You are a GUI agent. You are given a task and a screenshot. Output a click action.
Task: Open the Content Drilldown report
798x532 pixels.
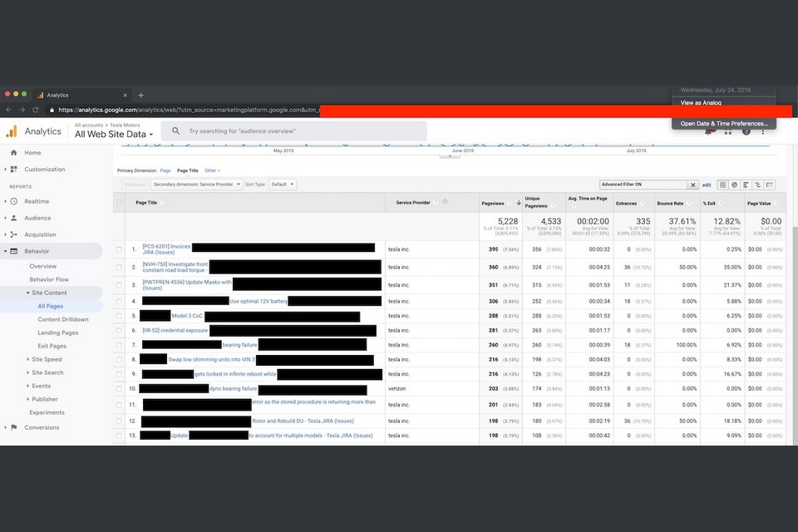(x=63, y=319)
